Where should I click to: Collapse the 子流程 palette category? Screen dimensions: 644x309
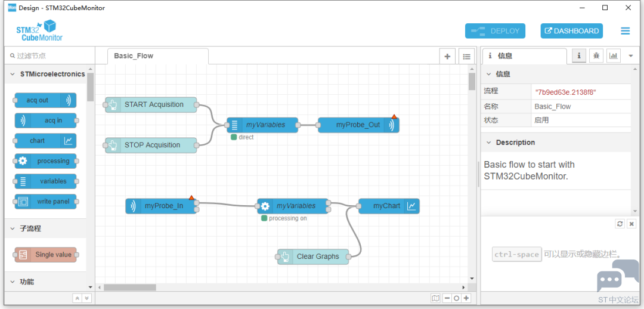pyautogui.click(x=45, y=228)
